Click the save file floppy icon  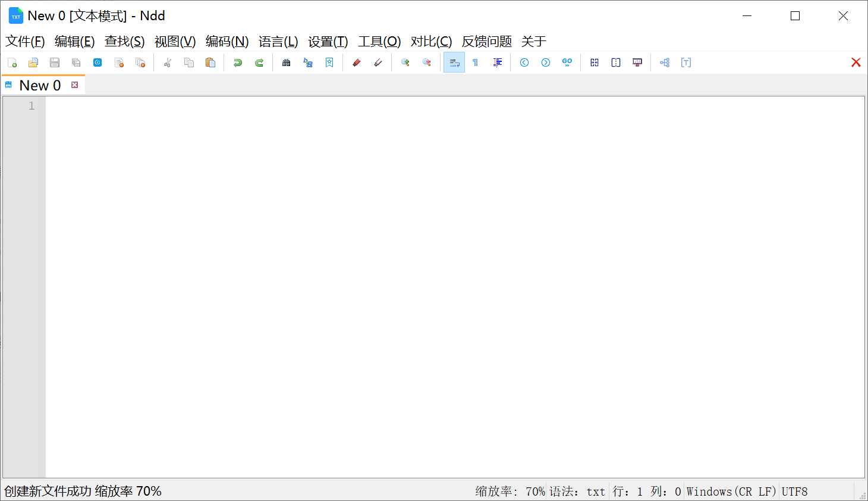tap(55, 62)
